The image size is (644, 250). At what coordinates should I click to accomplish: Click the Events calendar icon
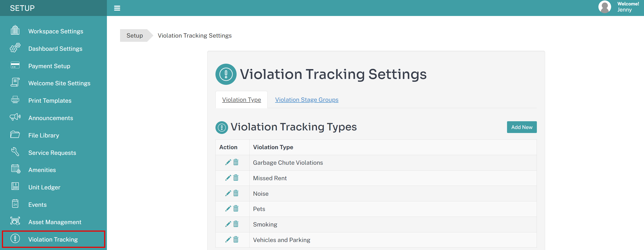[15, 204]
